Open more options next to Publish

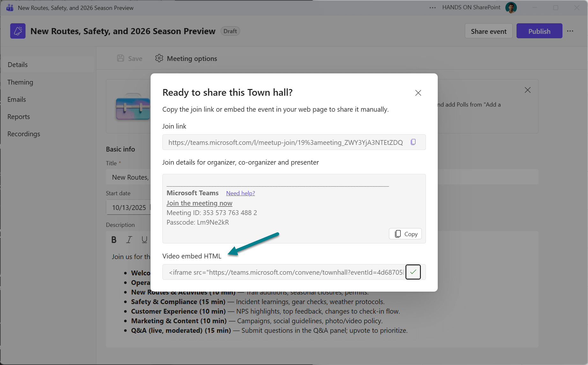click(x=570, y=31)
